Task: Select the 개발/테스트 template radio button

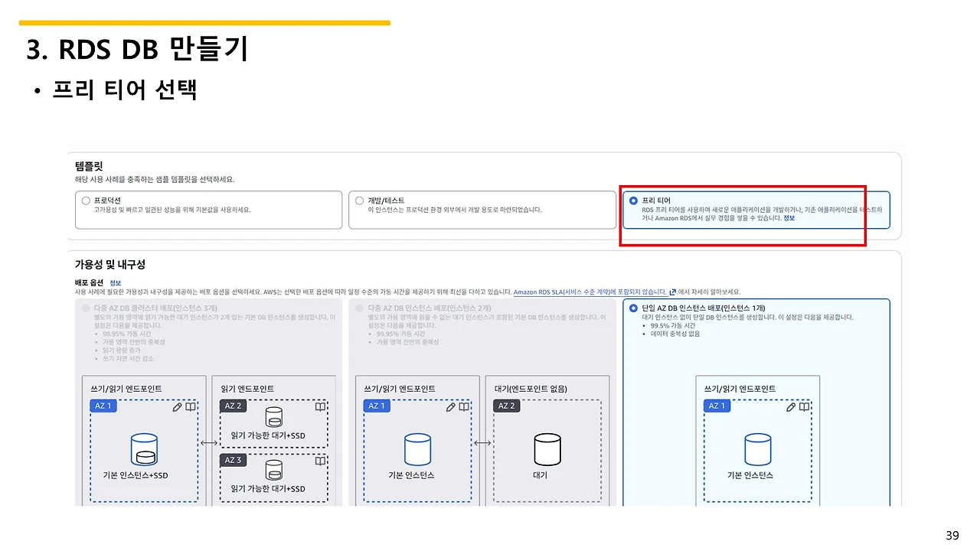Action: pyautogui.click(x=359, y=201)
